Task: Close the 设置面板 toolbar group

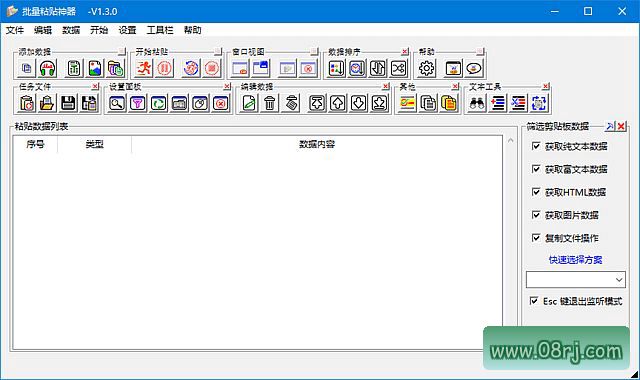Action: (227, 86)
